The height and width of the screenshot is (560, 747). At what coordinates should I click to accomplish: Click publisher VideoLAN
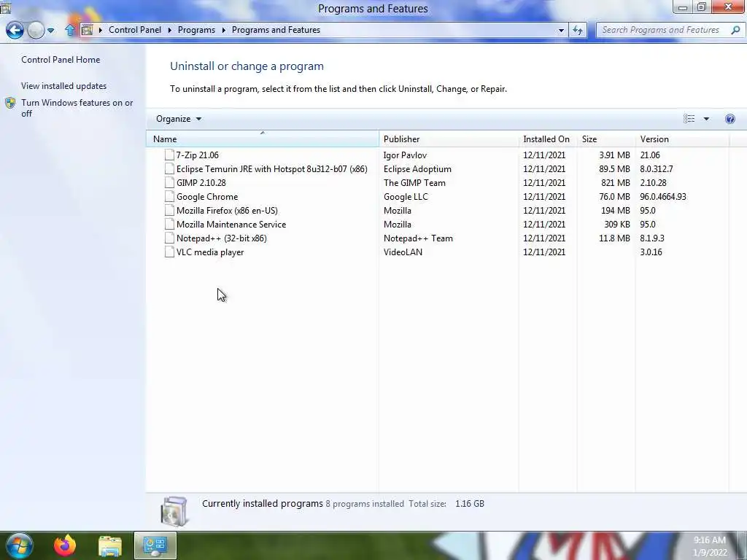(403, 252)
